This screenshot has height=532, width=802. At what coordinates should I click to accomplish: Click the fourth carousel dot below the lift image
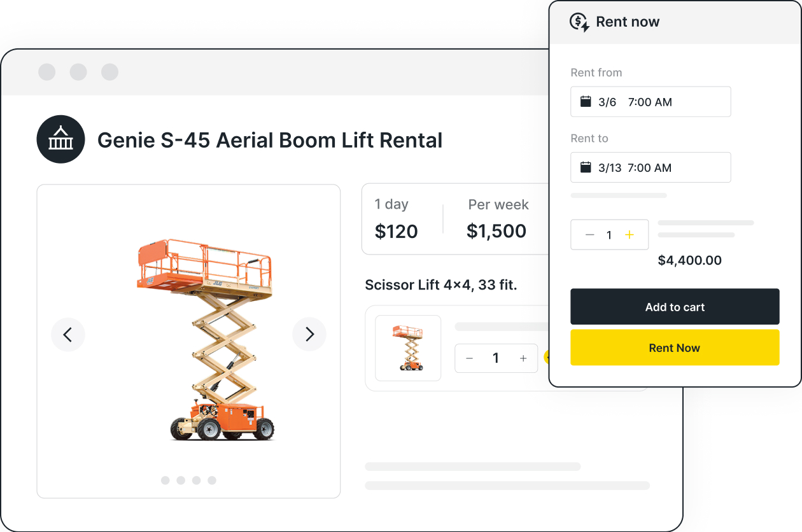(x=212, y=480)
